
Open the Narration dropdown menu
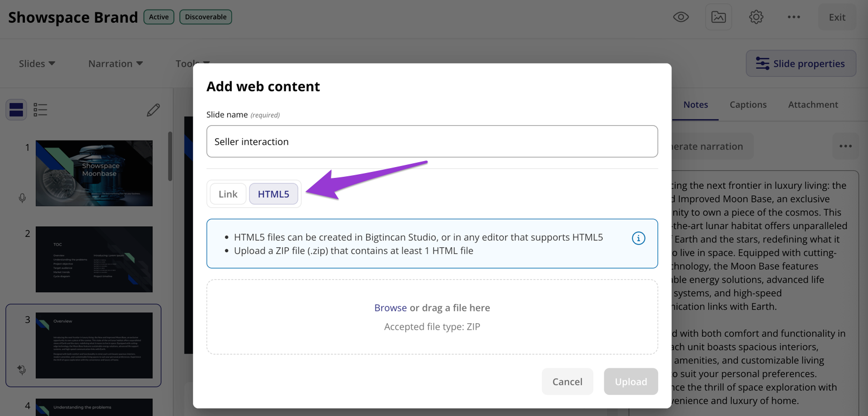pyautogui.click(x=116, y=63)
